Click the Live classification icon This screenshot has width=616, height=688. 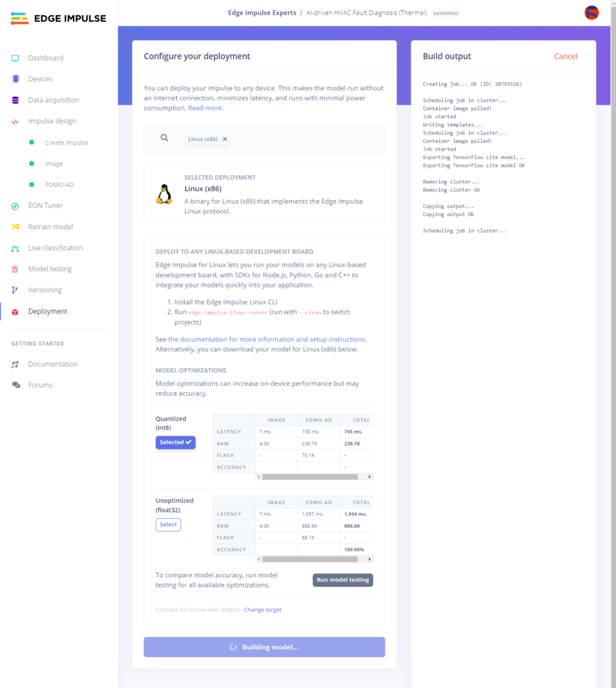pyautogui.click(x=15, y=248)
